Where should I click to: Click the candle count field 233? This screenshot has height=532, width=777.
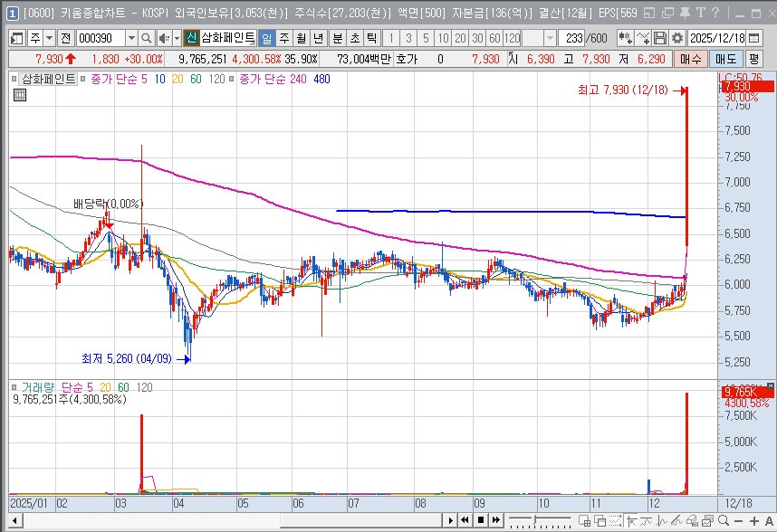[571, 38]
